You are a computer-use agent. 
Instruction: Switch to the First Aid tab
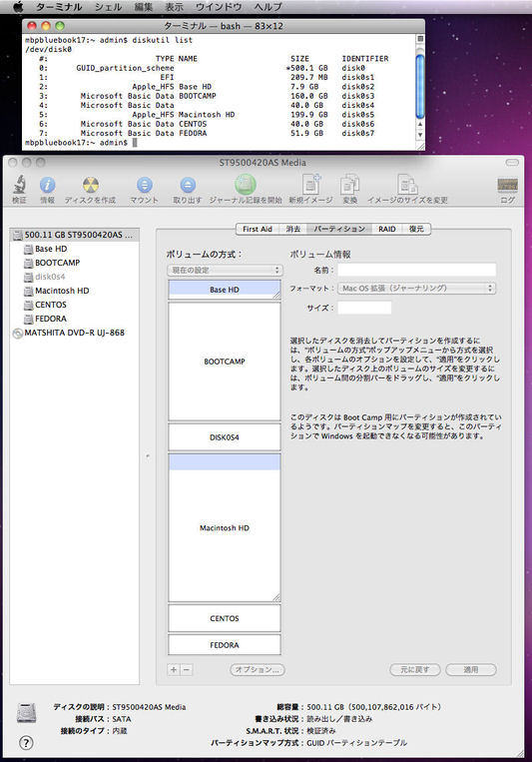[x=257, y=229]
